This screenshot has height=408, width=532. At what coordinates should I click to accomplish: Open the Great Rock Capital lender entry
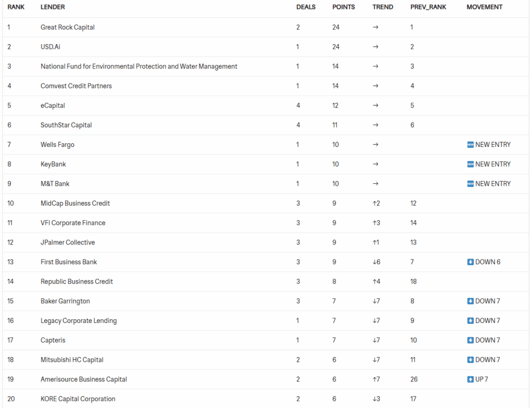point(68,28)
